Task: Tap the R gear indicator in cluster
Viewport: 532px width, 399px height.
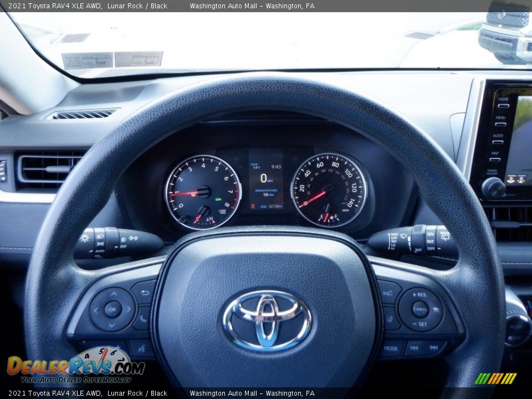Action: [x=253, y=206]
